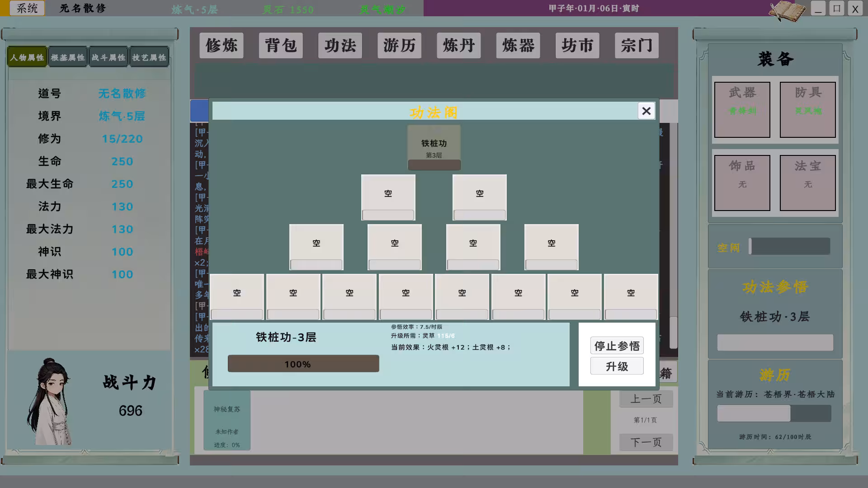The image size is (868, 488).
Task: Click the 停止参悟 button
Action: point(617,346)
